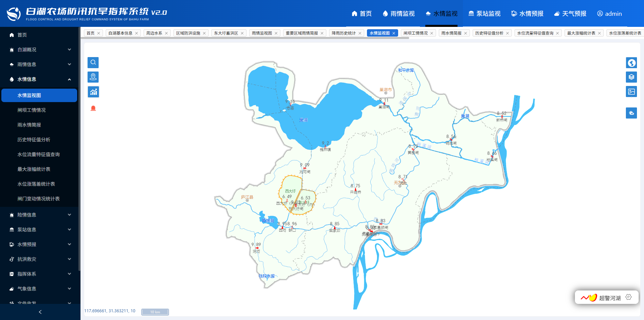Select 闸坝工情情况 in sidebar
Viewport: 644px width, 320px height.
click(32, 110)
